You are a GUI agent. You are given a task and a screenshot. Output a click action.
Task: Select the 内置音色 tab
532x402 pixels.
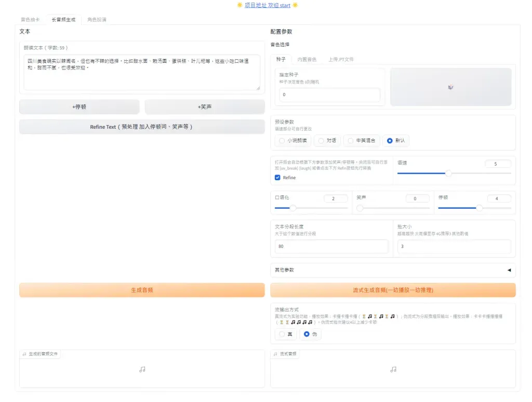tap(307, 59)
